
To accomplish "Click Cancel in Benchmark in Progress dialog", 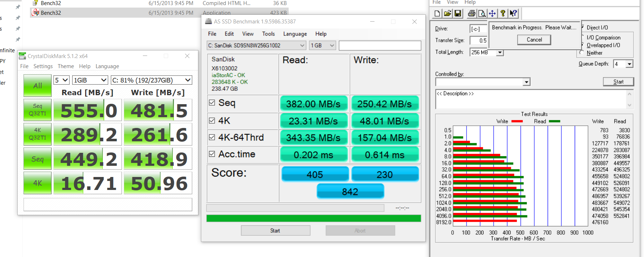I will pyautogui.click(x=534, y=40).
